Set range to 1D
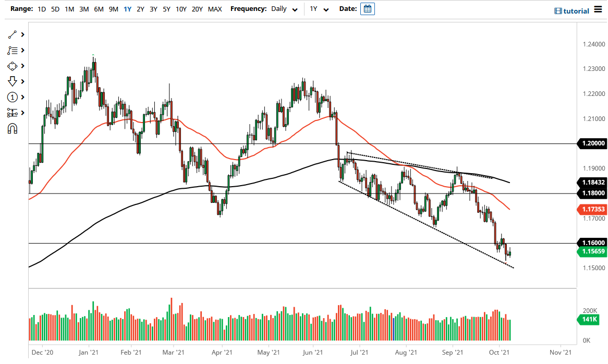The width and height of the screenshot is (608, 364). pyautogui.click(x=42, y=9)
